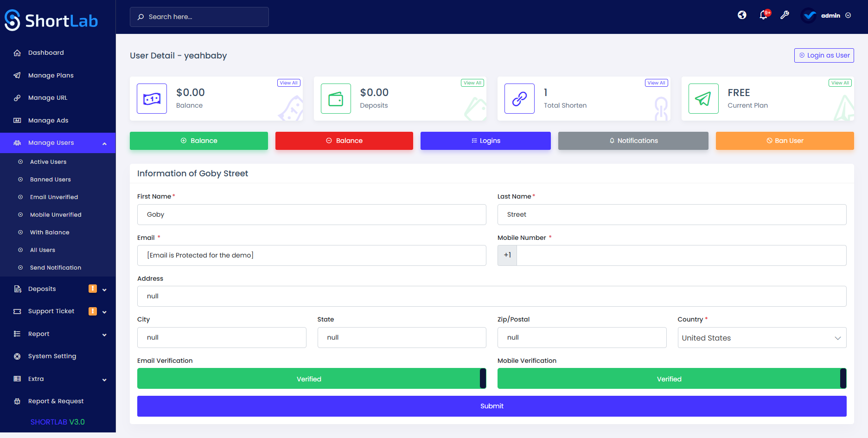Toggle Mobile Verification to unverified

pos(669,379)
